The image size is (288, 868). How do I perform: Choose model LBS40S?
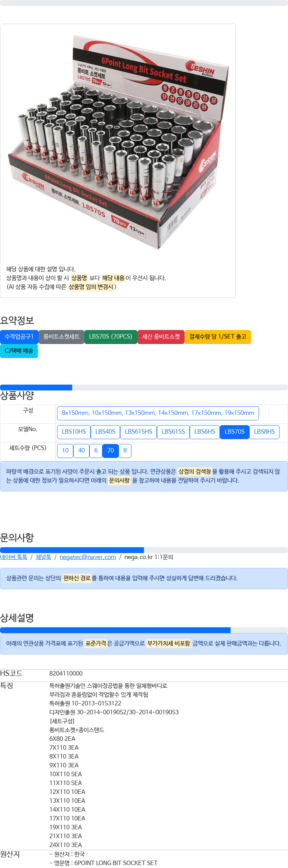(105, 432)
